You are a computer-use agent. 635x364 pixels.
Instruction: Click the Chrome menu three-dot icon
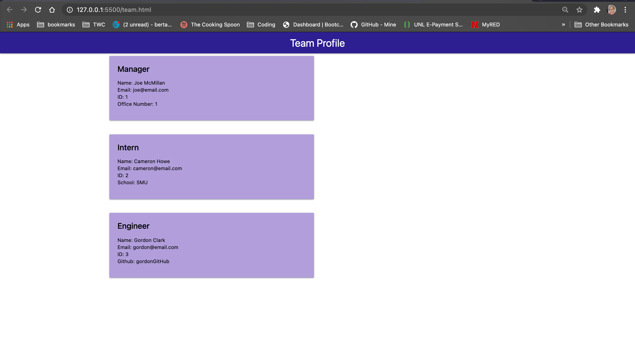(625, 10)
